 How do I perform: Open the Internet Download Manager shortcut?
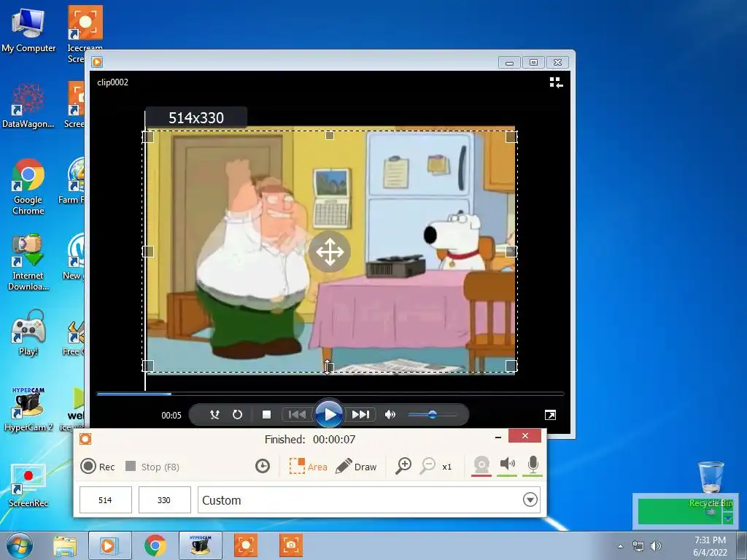(x=28, y=262)
